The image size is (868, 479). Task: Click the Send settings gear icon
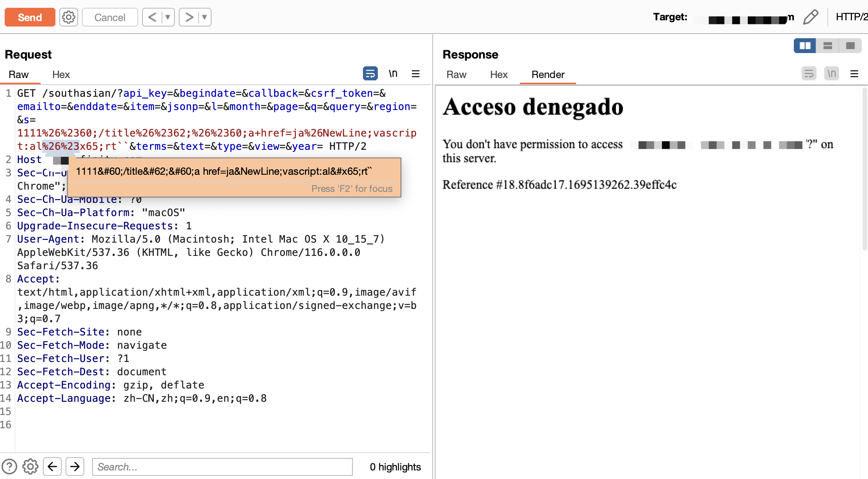pyautogui.click(x=69, y=17)
